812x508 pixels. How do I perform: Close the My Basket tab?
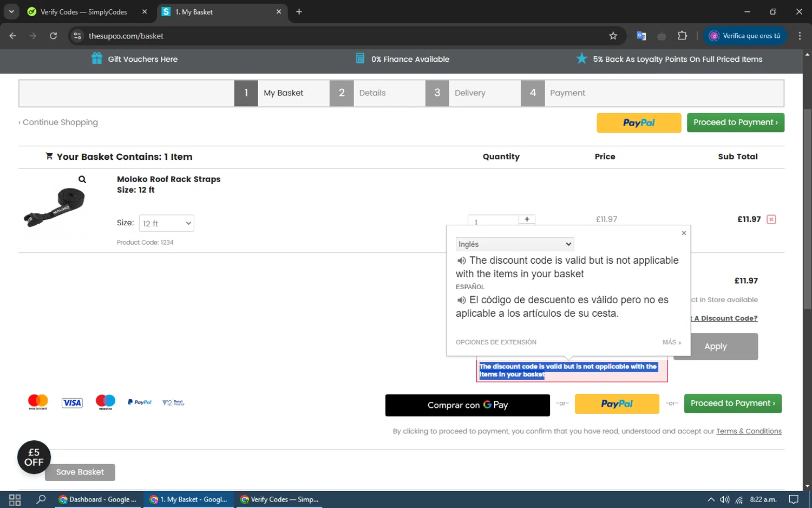[279, 11]
